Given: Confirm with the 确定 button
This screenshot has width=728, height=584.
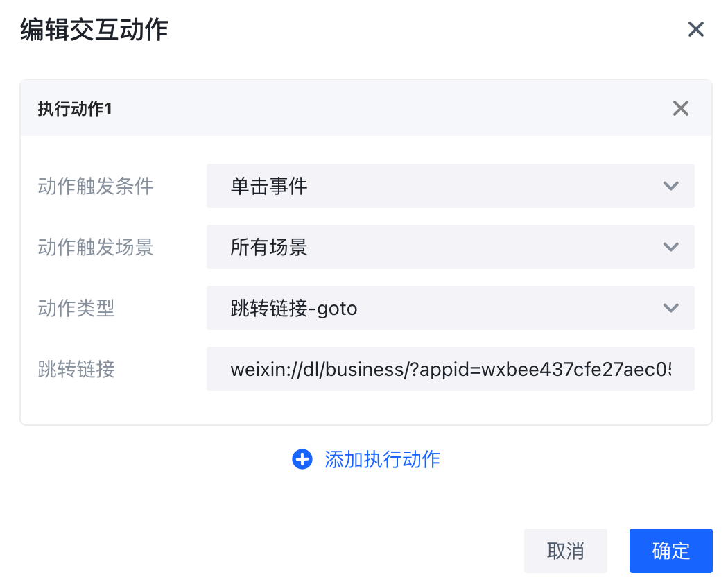Looking at the screenshot, I should (670, 551).
